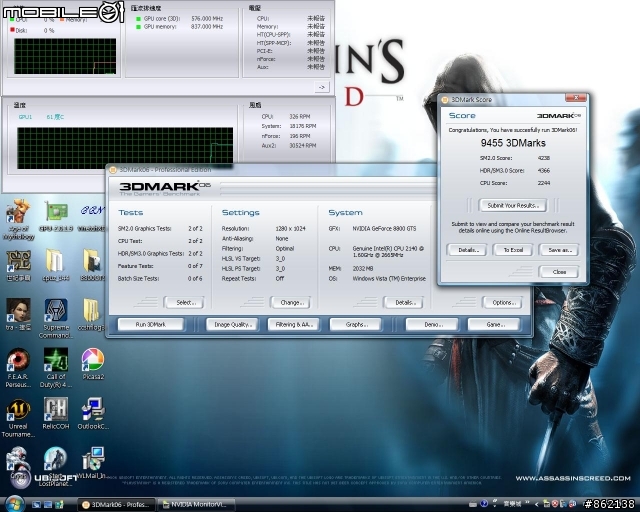Click the 'Feature Tests:' row label
This screenshot has height=512, width=640.
point(136,266)
